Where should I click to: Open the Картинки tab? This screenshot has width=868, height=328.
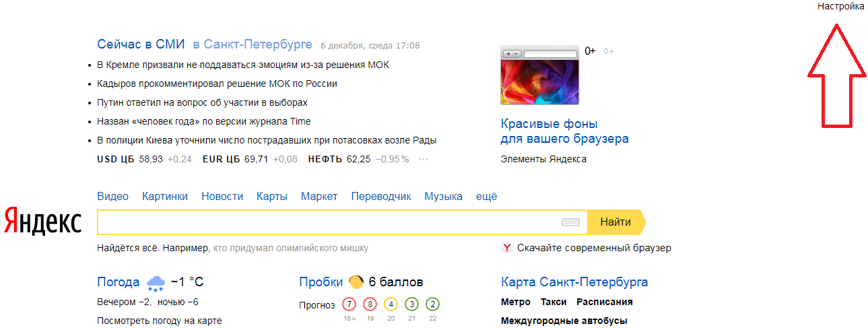click(165, 196)
